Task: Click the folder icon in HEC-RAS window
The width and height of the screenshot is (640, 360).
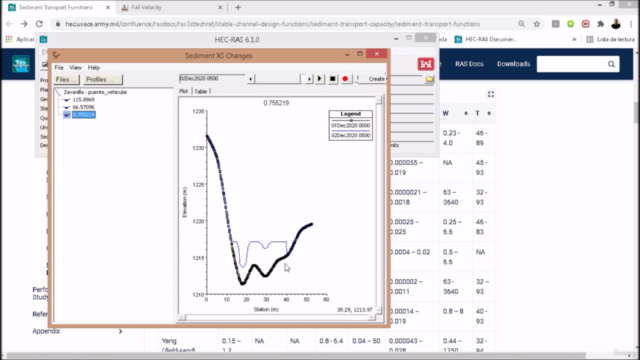Action: pyautogui.click(x=429, y=78)
